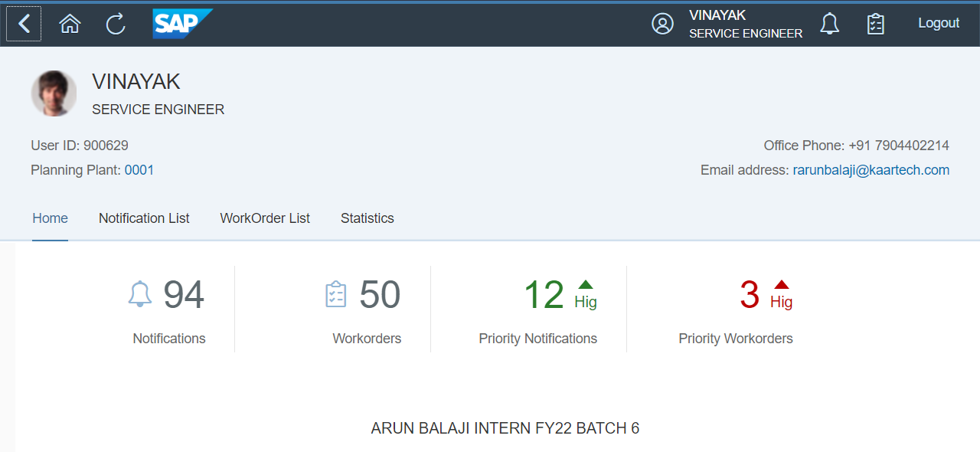
Task: Navigate home with the house icon
Action: pos(70,23)
